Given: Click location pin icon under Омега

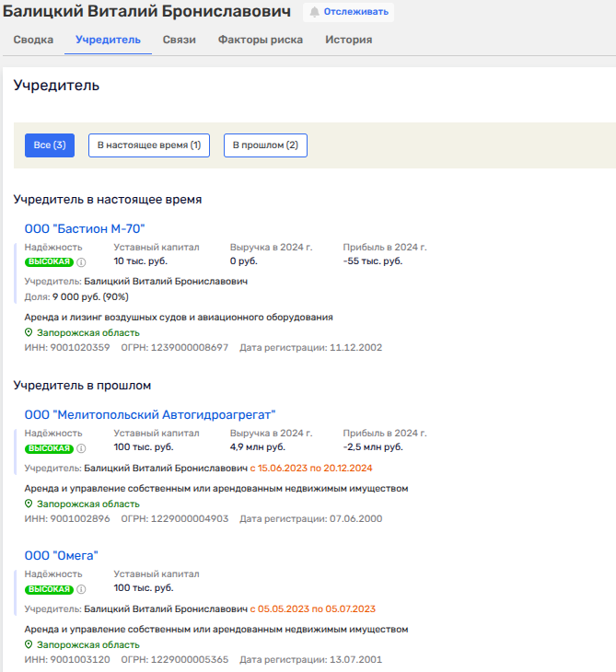Looking at the screenshot, I should click(29, 644).
